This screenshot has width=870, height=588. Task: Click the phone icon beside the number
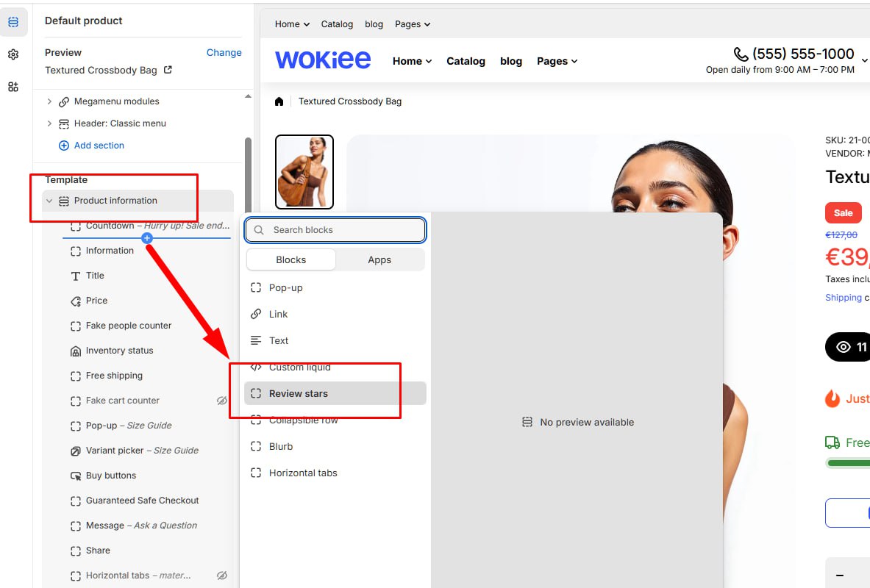click(x=741, y=54)
